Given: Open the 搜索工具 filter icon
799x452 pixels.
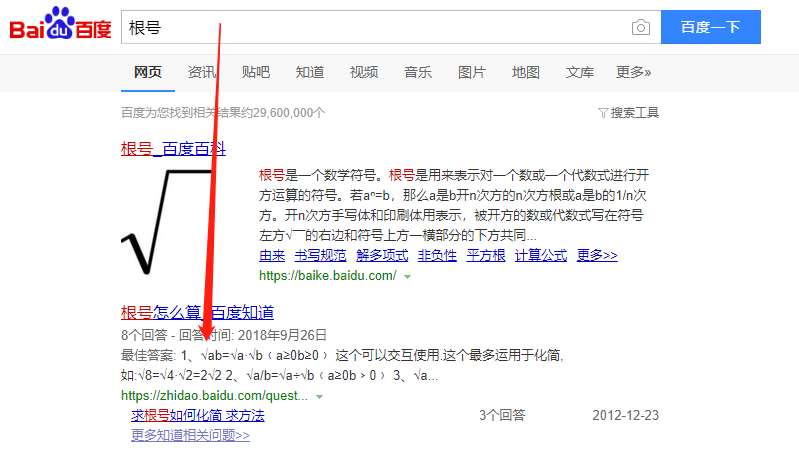Looking at the screenshot, I should [x=603, y=113].
